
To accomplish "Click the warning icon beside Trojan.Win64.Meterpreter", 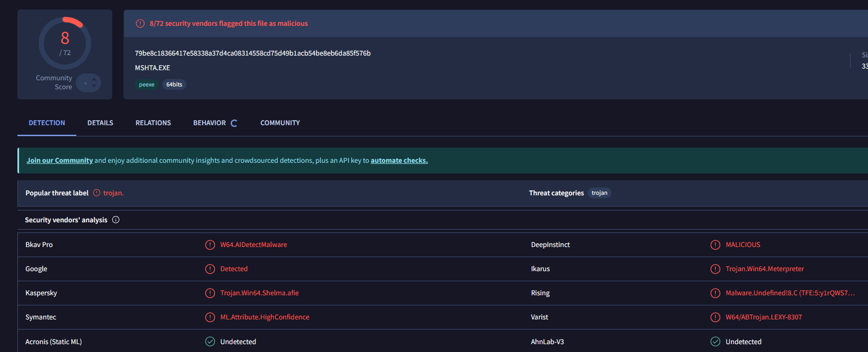I will pos(715,269).
